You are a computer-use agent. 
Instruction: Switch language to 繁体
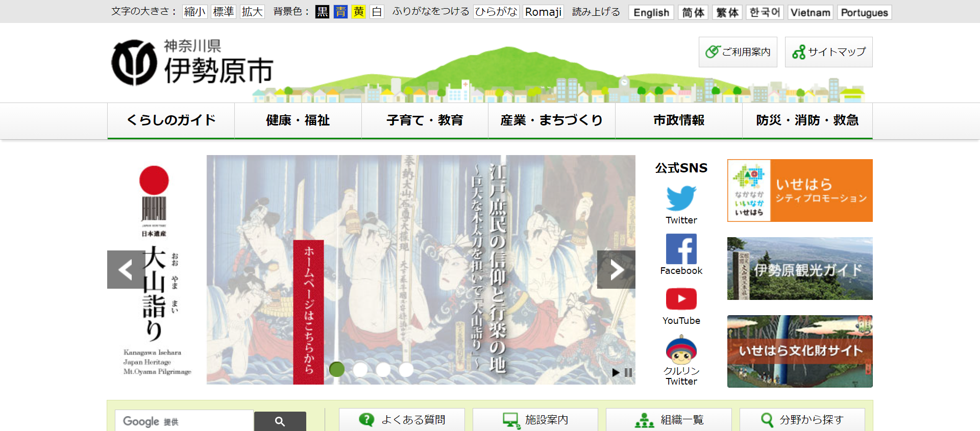[727, 12]
